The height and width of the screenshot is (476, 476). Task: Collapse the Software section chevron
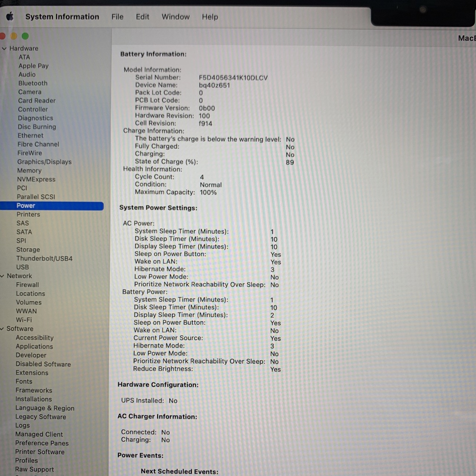click(x=2, y=329)
